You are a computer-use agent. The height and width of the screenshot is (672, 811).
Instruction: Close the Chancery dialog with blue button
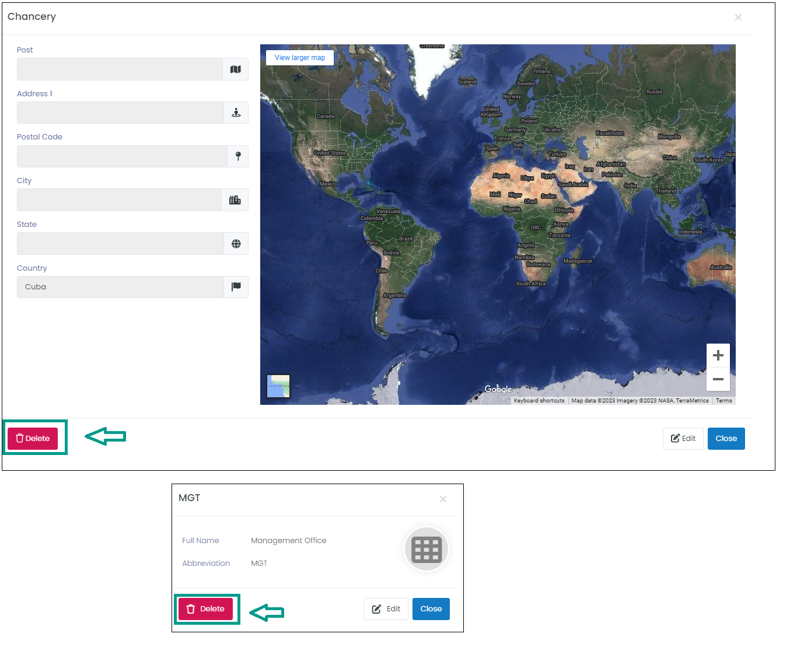click(726, 439)
